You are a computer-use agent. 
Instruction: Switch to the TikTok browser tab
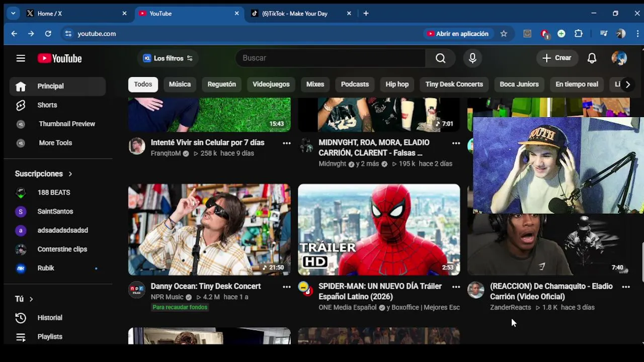click(301, 14)
